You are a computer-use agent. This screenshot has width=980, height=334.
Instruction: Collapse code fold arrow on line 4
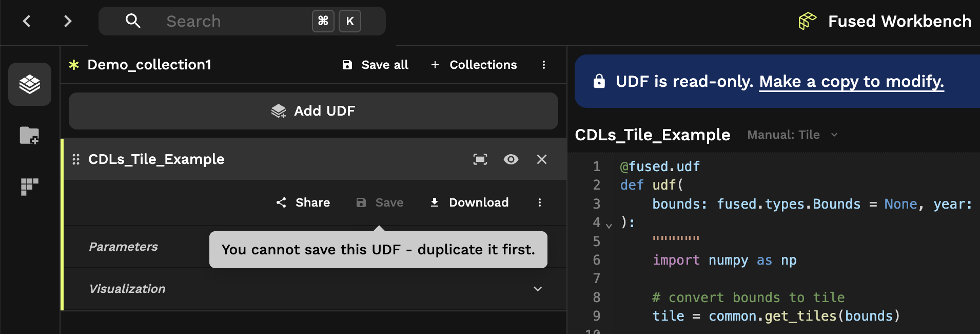609,225
